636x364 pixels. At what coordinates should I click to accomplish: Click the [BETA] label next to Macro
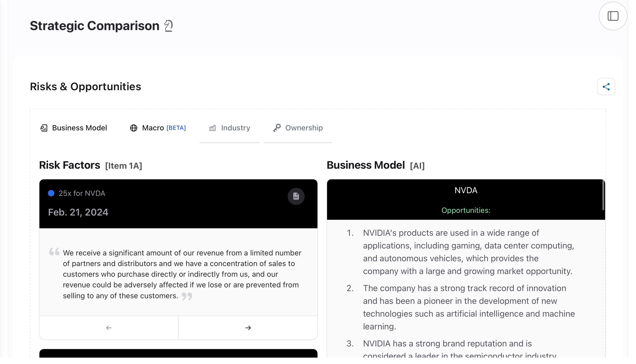(x=176, y=128)
